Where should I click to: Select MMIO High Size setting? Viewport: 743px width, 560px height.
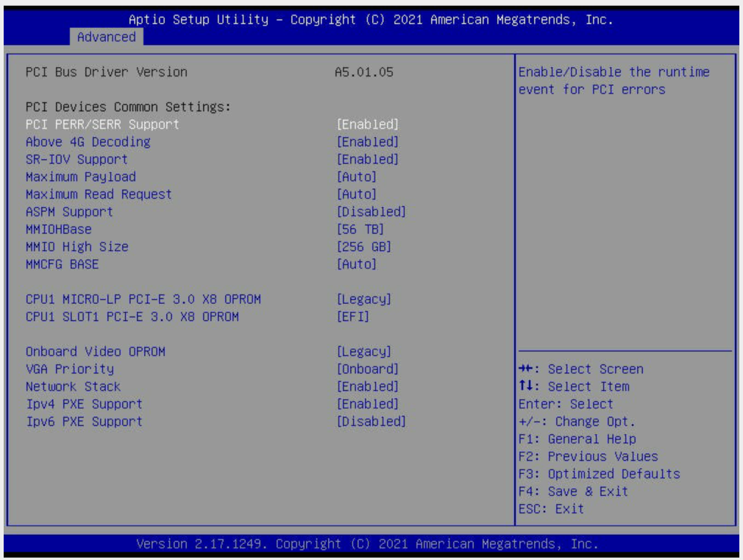(x=77, y=247)
